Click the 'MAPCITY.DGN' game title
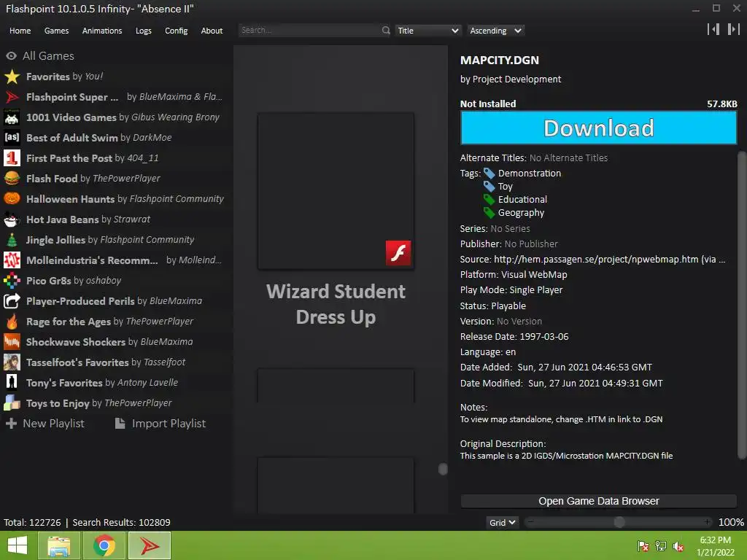 [x=499, y=61]
